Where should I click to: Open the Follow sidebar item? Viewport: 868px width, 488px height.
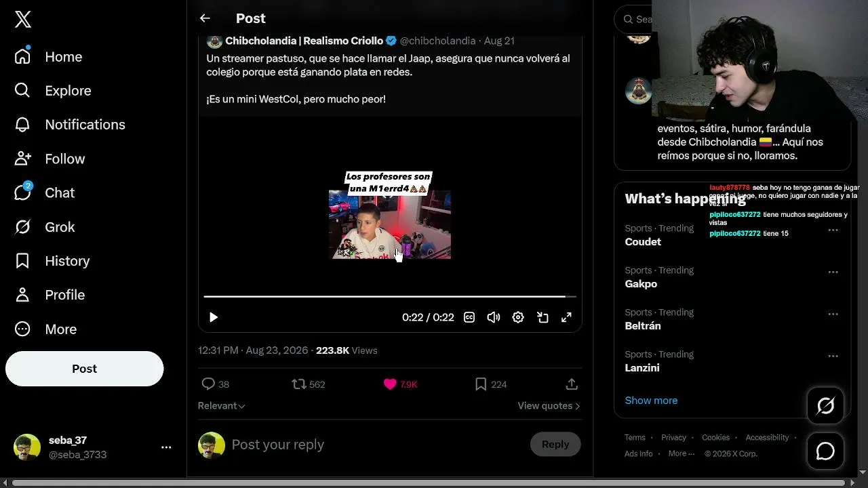click(x=50, y=159)
